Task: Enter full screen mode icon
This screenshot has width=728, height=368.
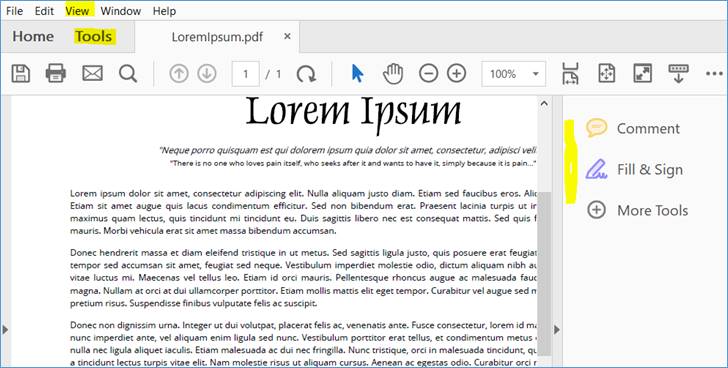Action: 643,73
